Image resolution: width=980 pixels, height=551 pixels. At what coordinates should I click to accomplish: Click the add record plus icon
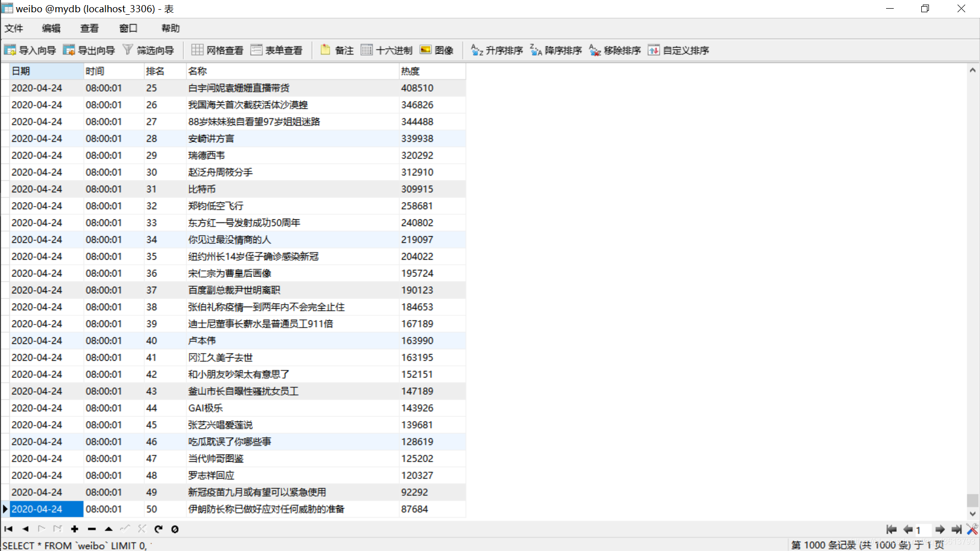coord(75,529)
